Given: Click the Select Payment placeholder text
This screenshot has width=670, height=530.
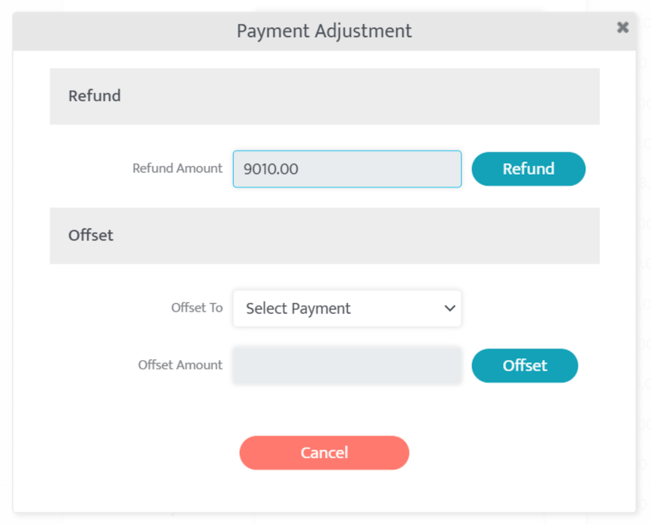Looking at the screenshot, I should point(298,309).
